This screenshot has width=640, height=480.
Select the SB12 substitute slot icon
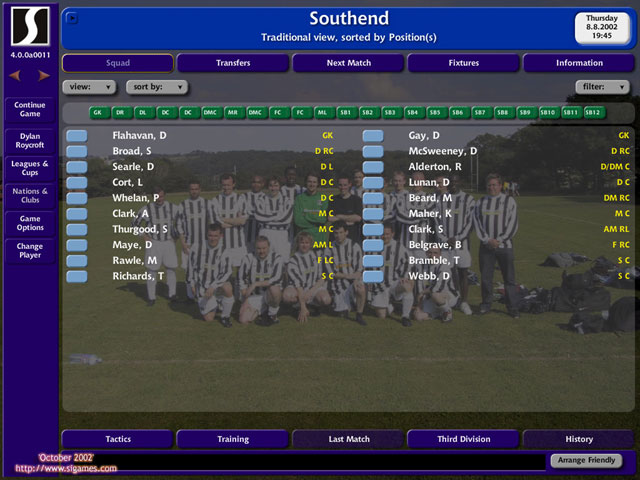click(x=594, y=113)
